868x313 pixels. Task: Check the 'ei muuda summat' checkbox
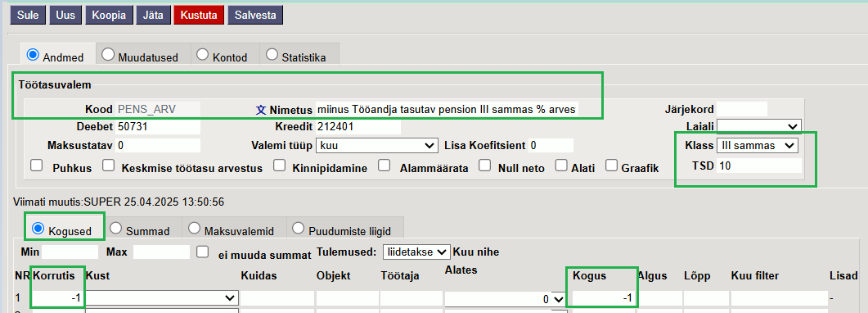(x=203, y=252)
